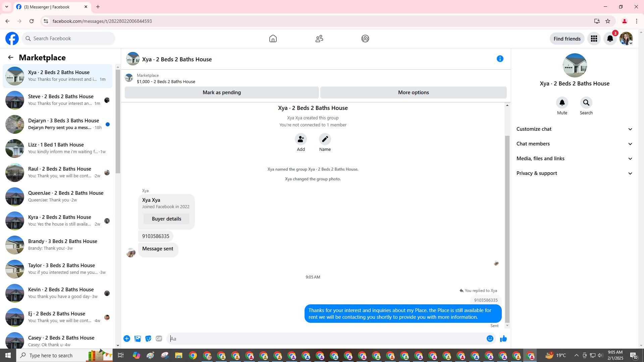This screenshot has width=644, height=362.
Task: Click the conversation information icon
Action: tap(500, 59)
